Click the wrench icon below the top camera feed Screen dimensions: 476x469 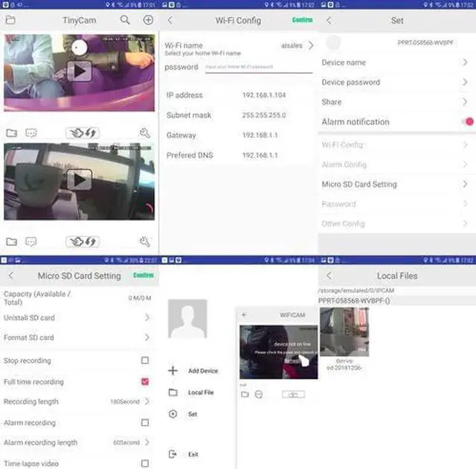coord(145,133)
